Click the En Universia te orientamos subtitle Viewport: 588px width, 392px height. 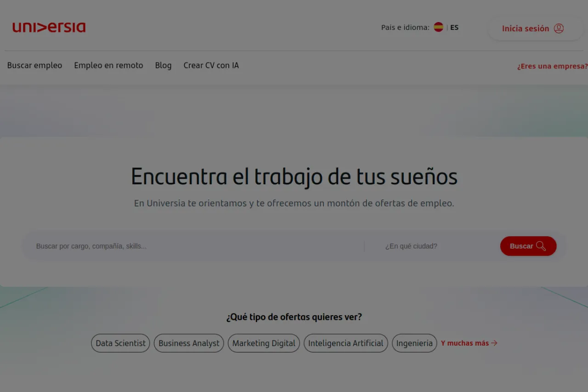[294, 203]
